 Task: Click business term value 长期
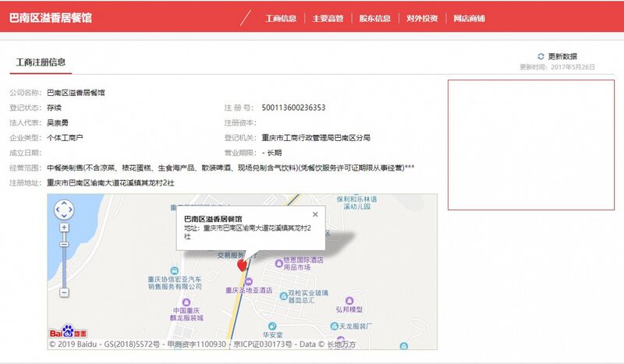(275, 153)
